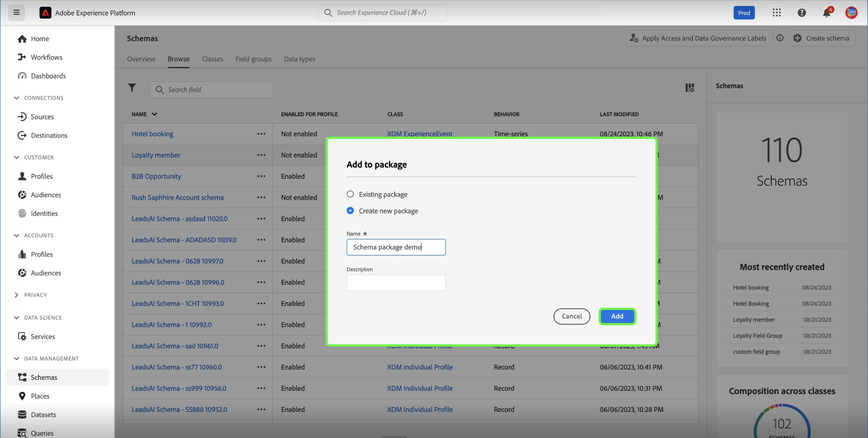
Task: Open more actions for LeadsAI Schema - SS888 10952.0
Action: [x=261, y=409]
